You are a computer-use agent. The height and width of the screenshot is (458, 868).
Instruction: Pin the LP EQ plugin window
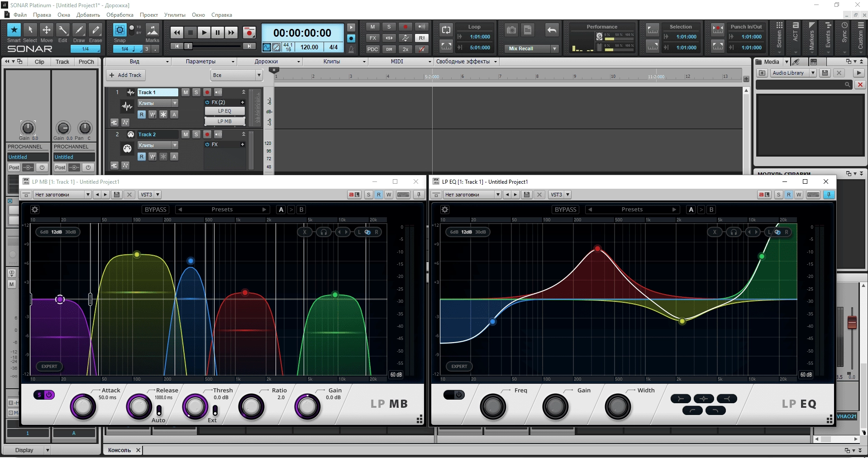pos(829,195)
